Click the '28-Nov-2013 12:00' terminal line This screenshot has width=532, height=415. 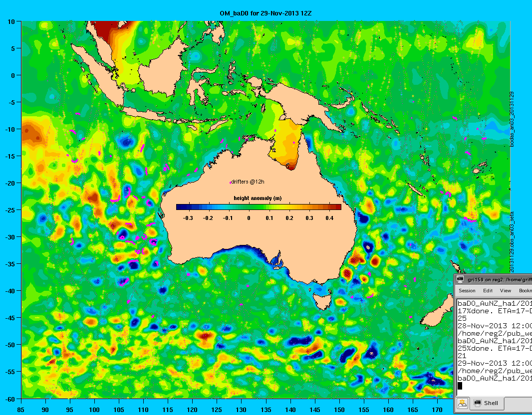click(x=495, y=326)
